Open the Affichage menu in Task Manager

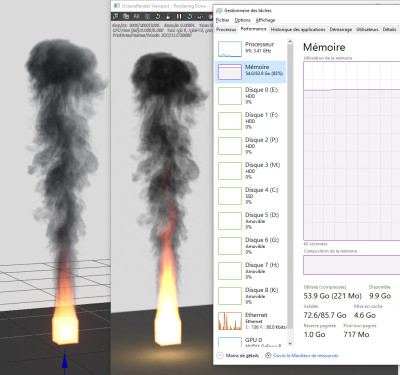[265, 20]
